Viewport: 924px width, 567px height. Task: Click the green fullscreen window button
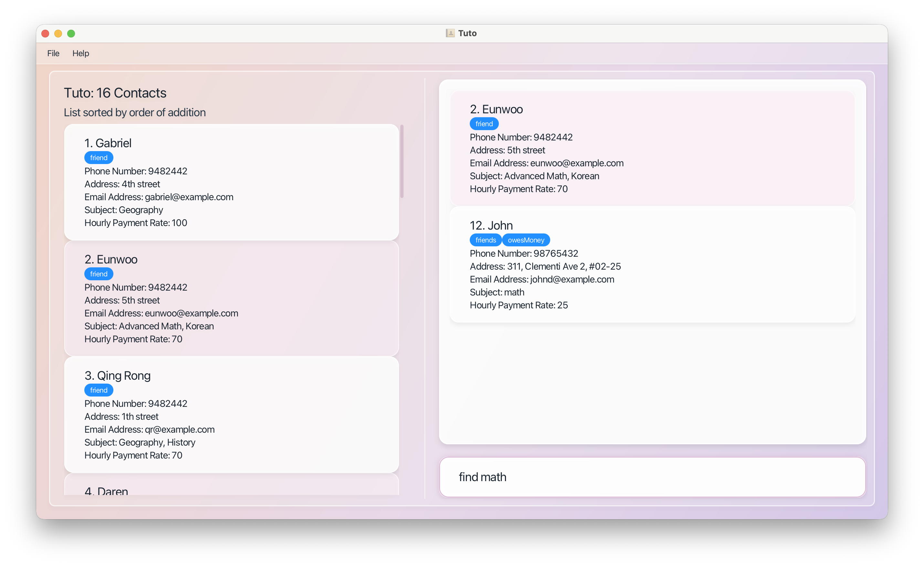pyautogui.click(x=71, y=34)
